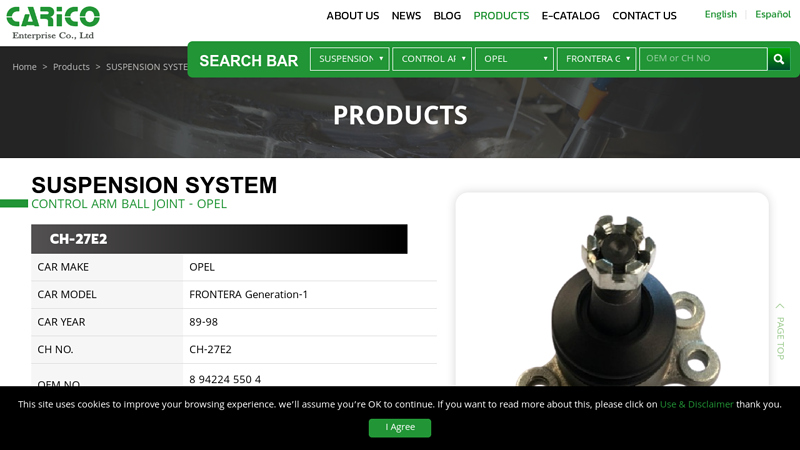Select the PRODUCTS menu item
Viewport: 800px width, 450px height.
[x=501, y=16]
